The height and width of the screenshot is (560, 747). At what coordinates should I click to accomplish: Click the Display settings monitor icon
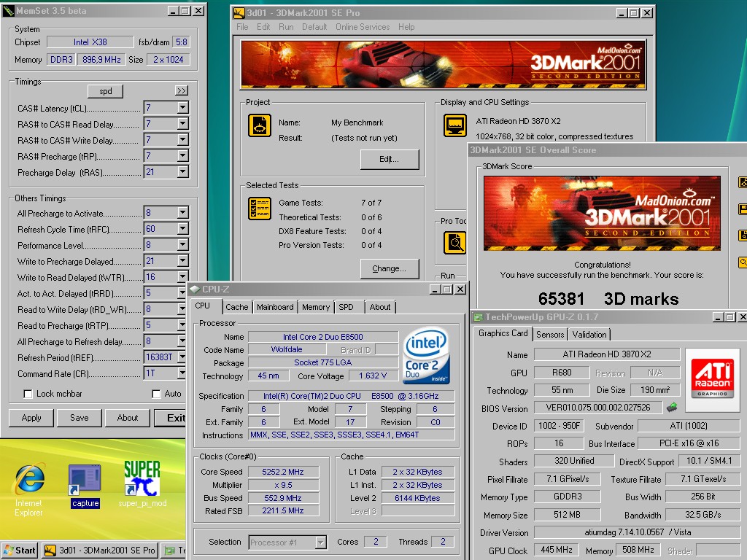tap(455, 125)
